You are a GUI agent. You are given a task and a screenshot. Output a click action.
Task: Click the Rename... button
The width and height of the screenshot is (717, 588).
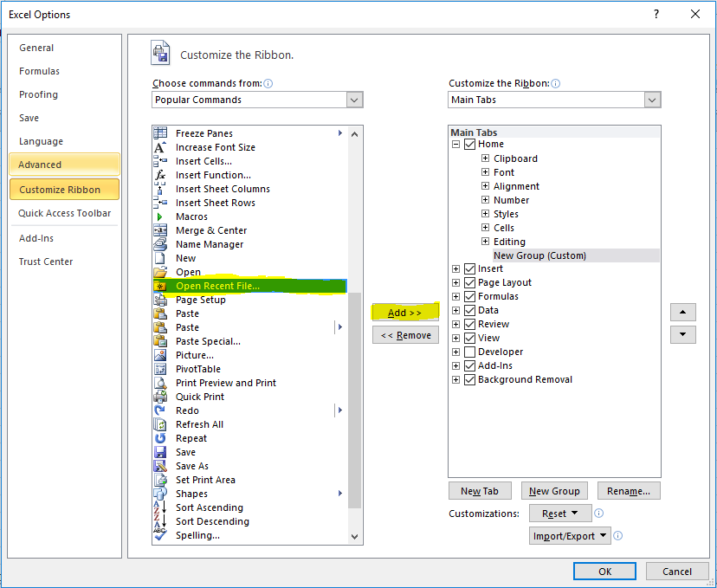pyautogui.click(x=629, y=491)
